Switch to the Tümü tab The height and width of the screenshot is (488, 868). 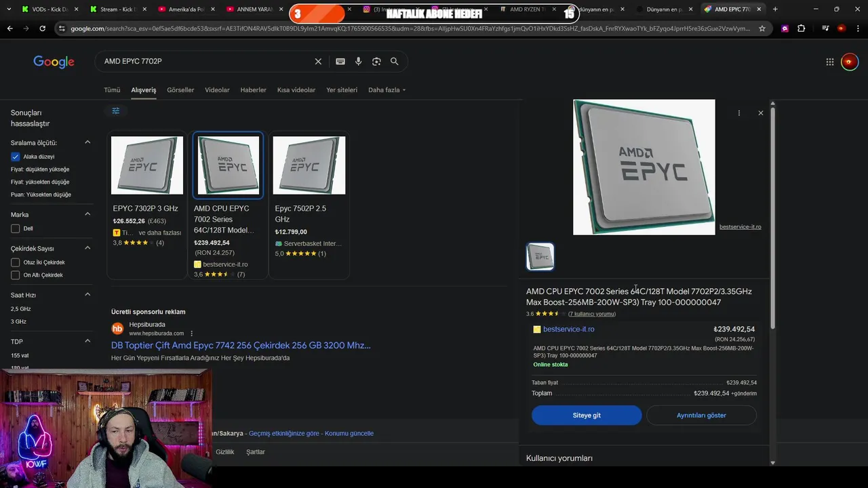click(x=112, y=90)
